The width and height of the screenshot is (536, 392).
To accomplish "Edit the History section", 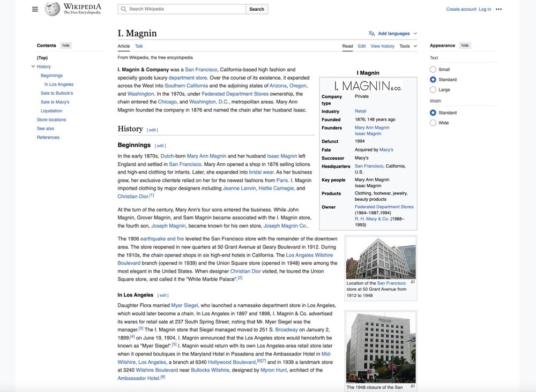I will tap(152, 130).
